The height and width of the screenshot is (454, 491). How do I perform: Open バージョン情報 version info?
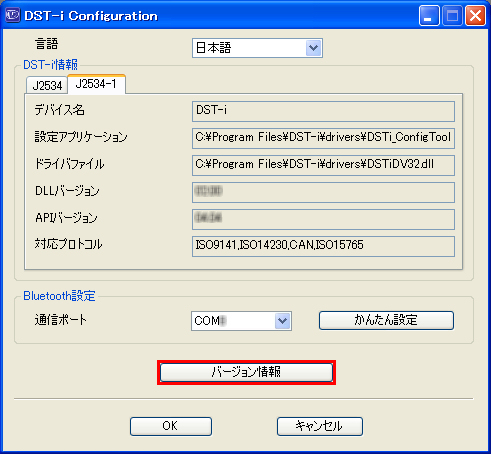coord(246,372)
